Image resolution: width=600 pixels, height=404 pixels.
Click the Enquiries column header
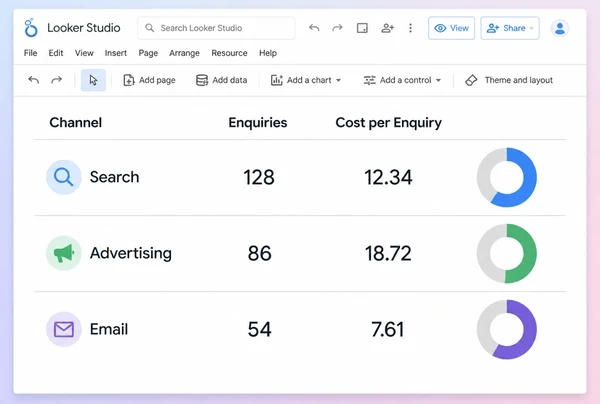[x=258, y=122]
